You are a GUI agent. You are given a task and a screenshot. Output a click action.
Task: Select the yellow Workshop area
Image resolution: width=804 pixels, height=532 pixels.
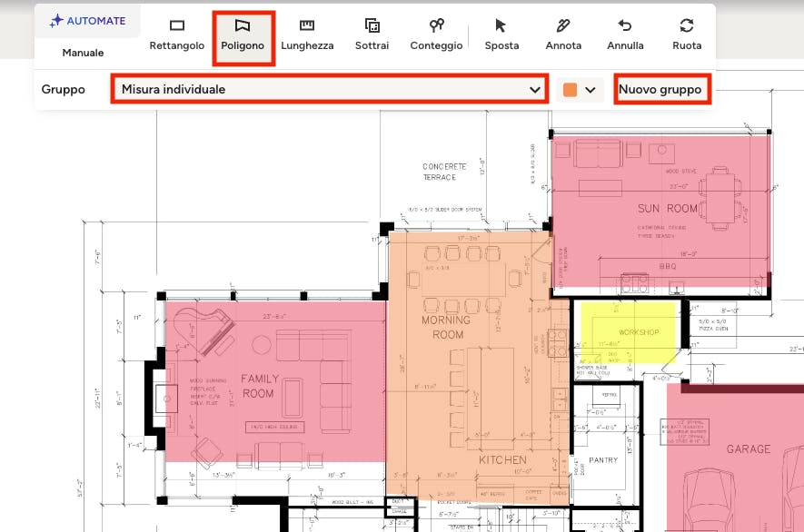click(627, 320)
